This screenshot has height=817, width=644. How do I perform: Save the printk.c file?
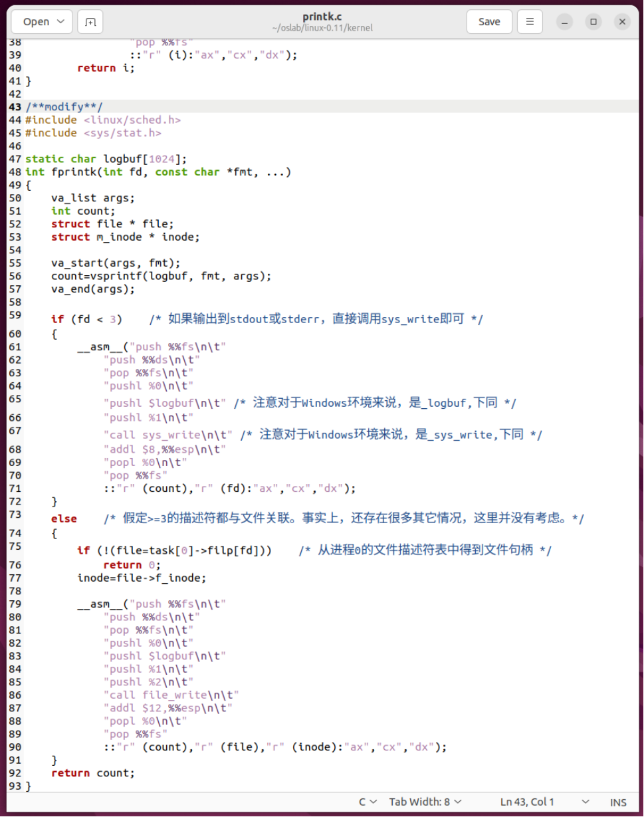click(489, 22)
